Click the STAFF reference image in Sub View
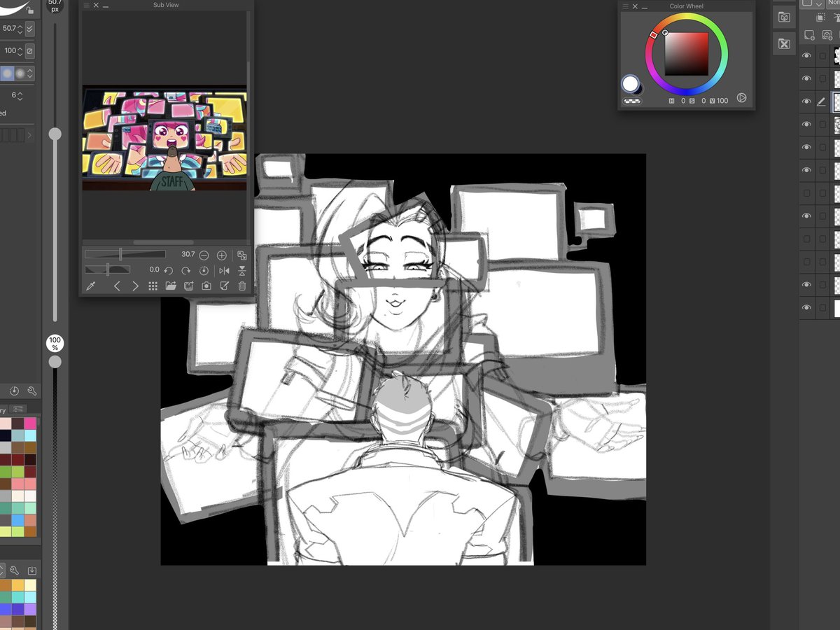The height and width of the screenshot is (630, 840). tap(164, 138)
